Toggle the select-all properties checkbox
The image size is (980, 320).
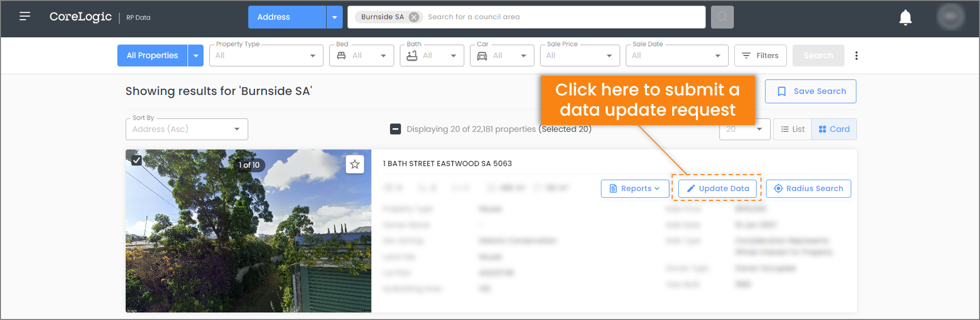tap(395, 129)
